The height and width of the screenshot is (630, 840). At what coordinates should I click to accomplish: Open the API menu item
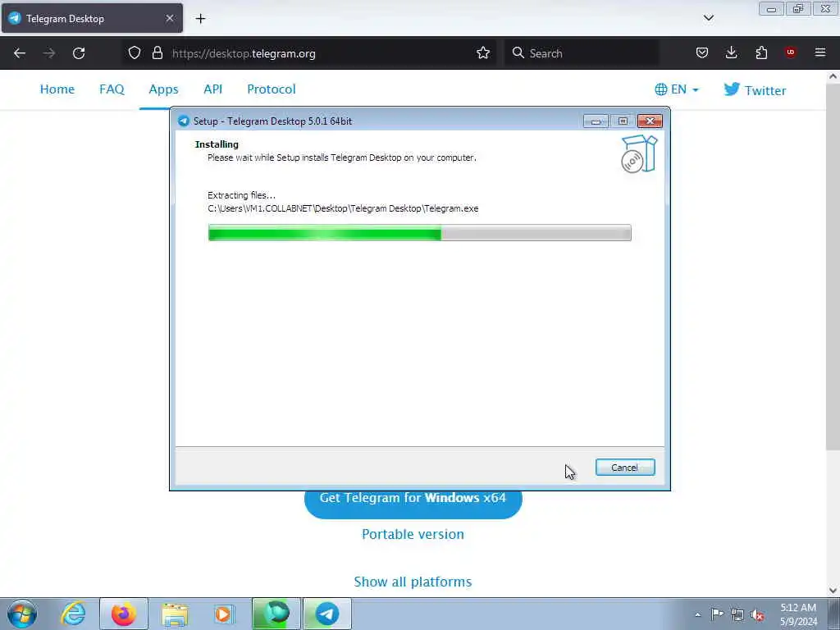tap(212, 89)
